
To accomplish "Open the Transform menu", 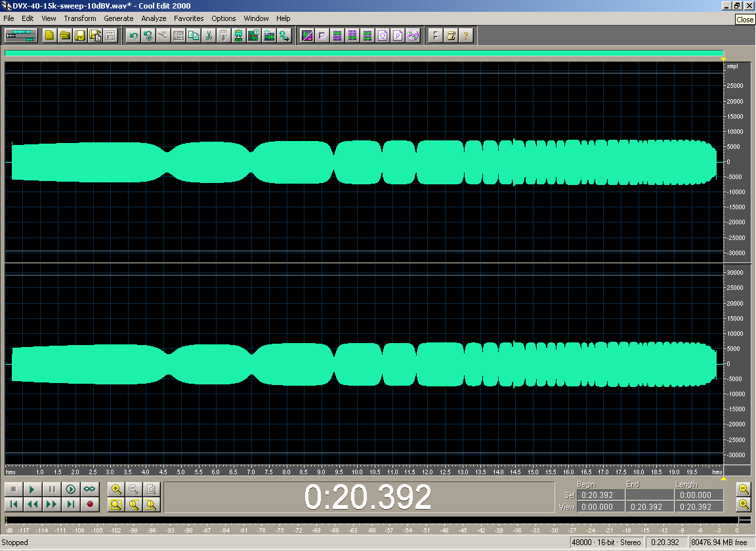I will click(80, 18).
